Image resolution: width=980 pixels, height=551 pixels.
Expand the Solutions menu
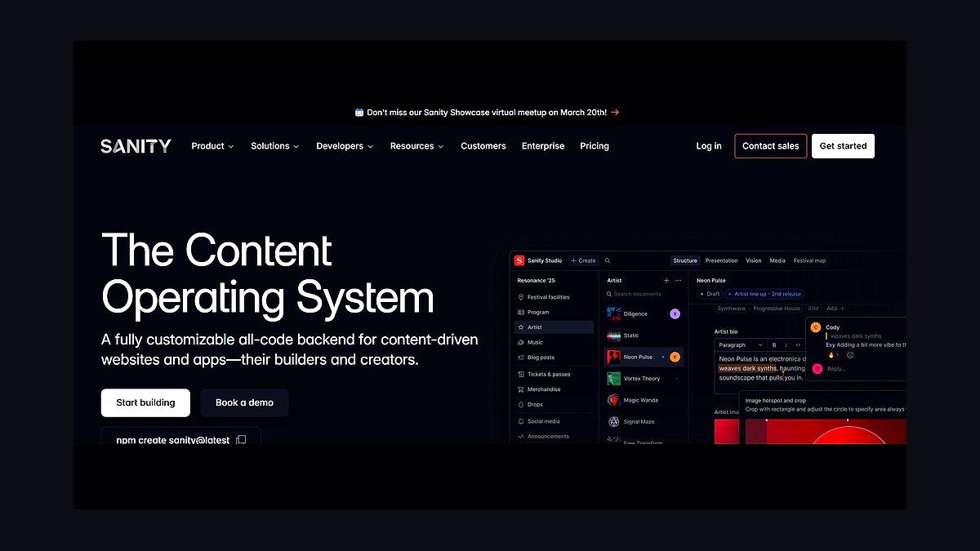pos(275,146)
